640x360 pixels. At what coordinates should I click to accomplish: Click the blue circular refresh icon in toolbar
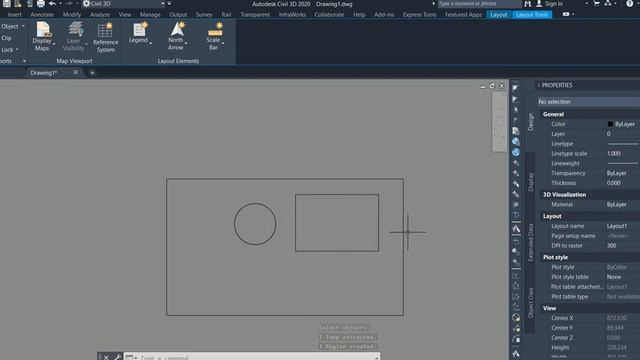(516, 152)
